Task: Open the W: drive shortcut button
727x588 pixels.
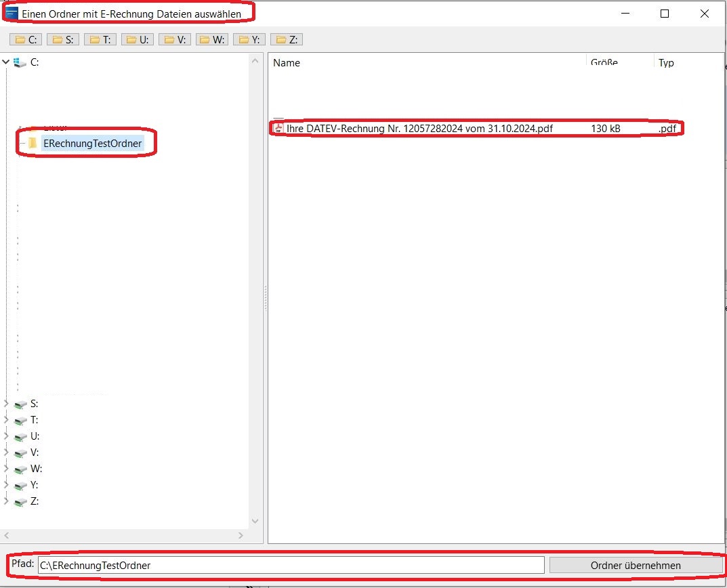Action: 213,40
